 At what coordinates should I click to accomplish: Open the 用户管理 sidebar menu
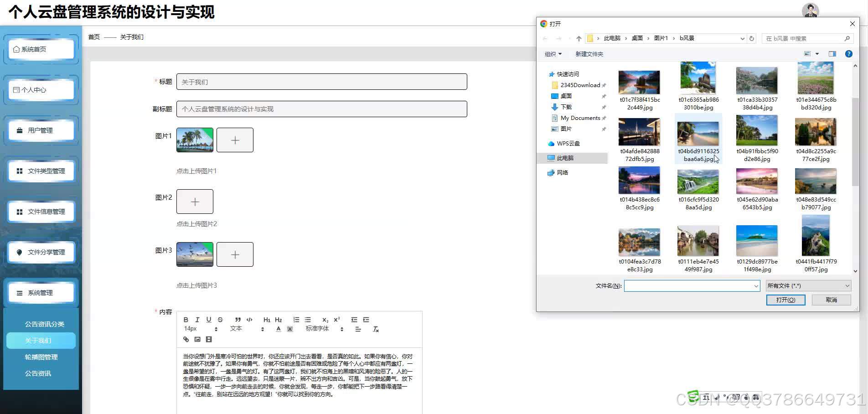coord(41,130)
